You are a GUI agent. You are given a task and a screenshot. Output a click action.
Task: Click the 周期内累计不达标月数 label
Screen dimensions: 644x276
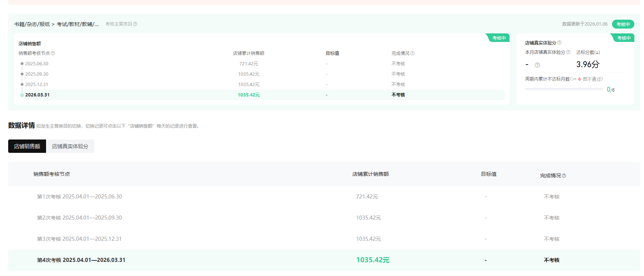(547, 79)
